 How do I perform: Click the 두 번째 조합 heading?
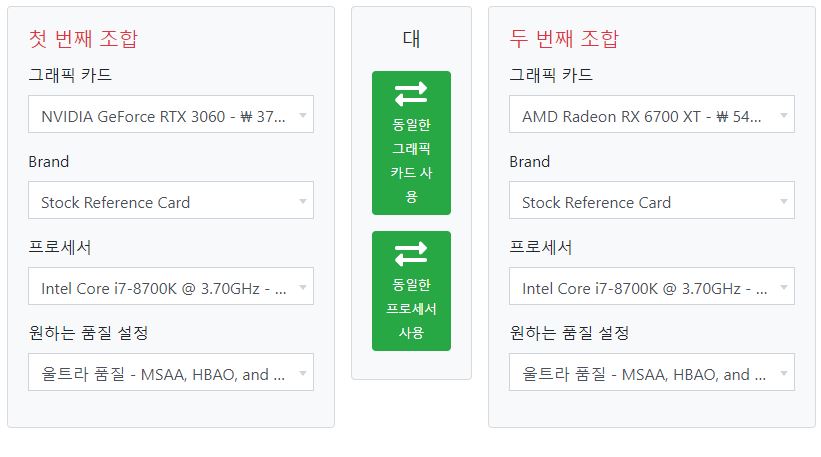pos(564,39)
